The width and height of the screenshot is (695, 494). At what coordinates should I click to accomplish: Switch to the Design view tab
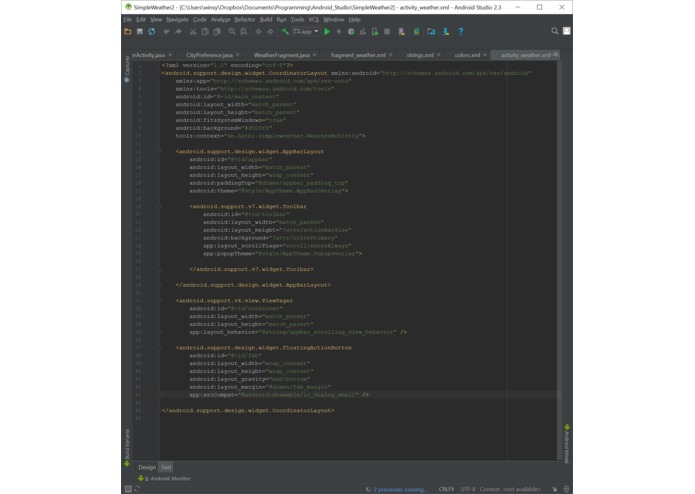click(147, 467)
